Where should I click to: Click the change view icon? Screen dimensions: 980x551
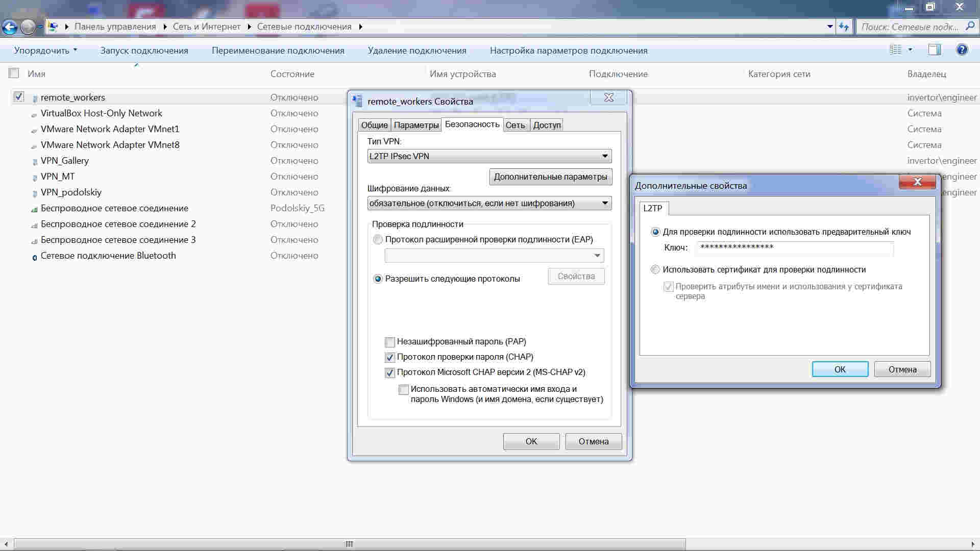coord(895,50)
